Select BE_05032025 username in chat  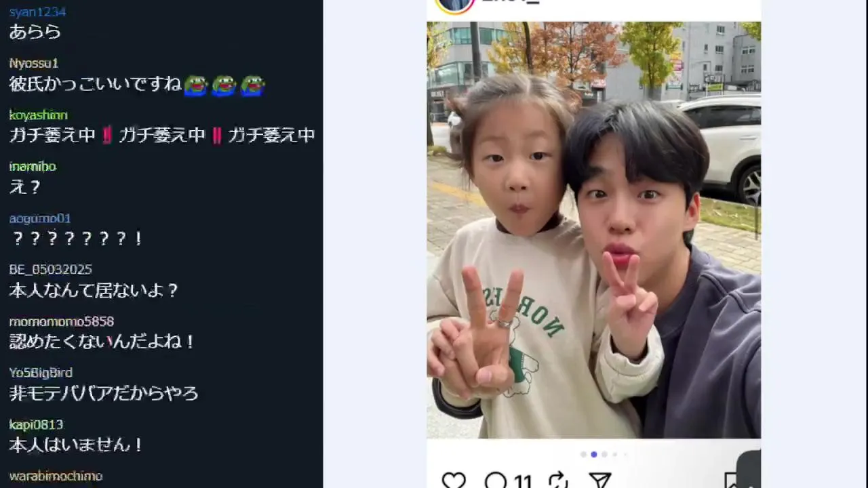tap(50, 270)
